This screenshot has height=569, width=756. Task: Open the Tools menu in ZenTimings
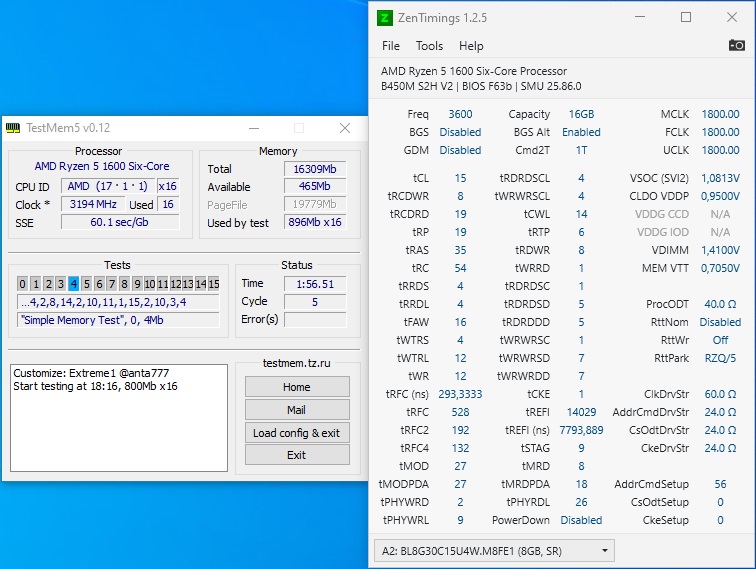pyautogui.click(x=429, y=46)
